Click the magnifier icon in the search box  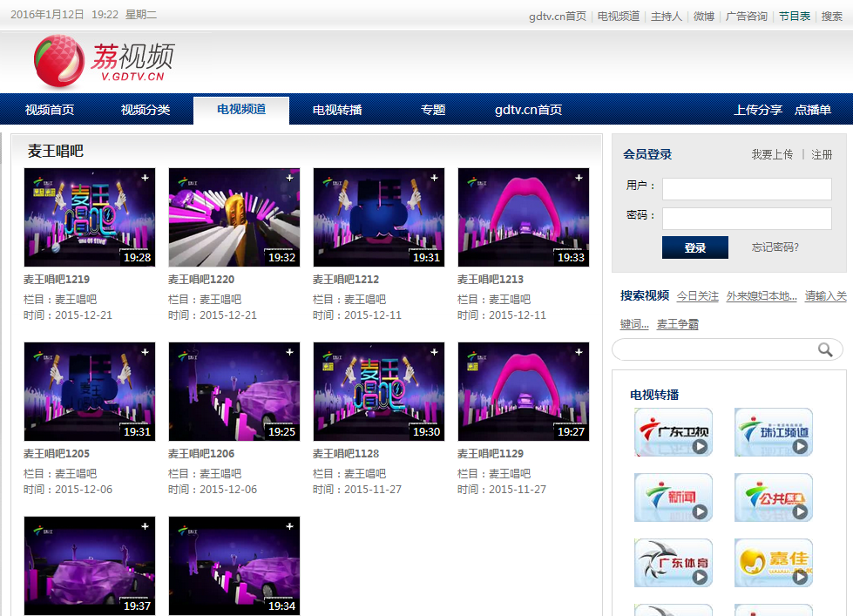click(x=825, y=349)
